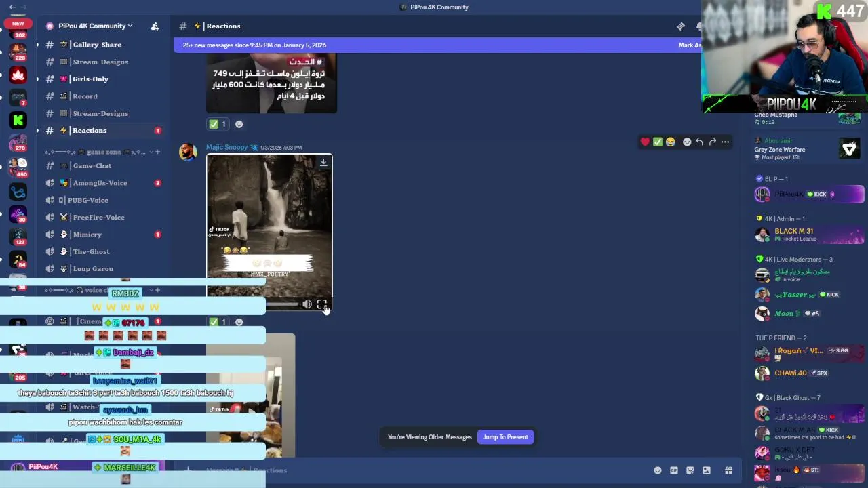Viewport: 868px width, 488px height.
Task: Join the Mimicry voice channel
Action: (x=87, y=235)
